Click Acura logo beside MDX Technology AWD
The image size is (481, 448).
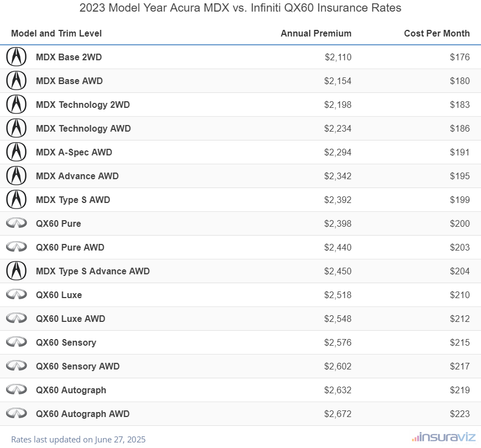tap(16, 128)
